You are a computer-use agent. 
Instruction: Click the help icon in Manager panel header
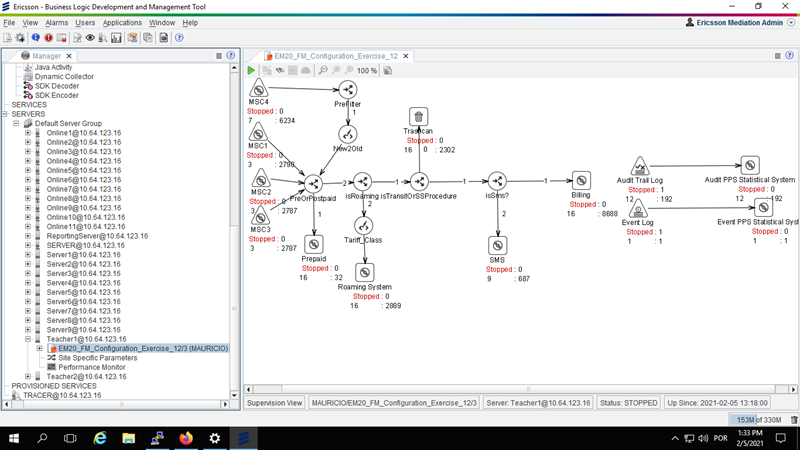pyautogui.click(x=231, y=56)
